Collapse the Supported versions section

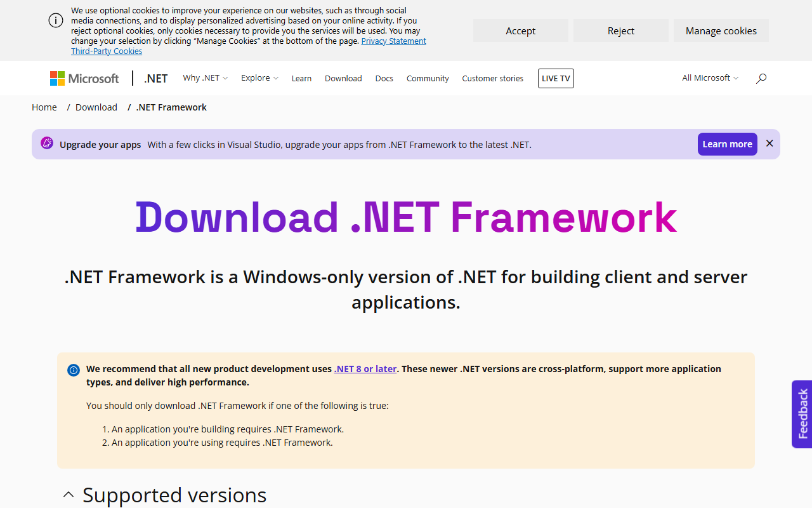69,495
